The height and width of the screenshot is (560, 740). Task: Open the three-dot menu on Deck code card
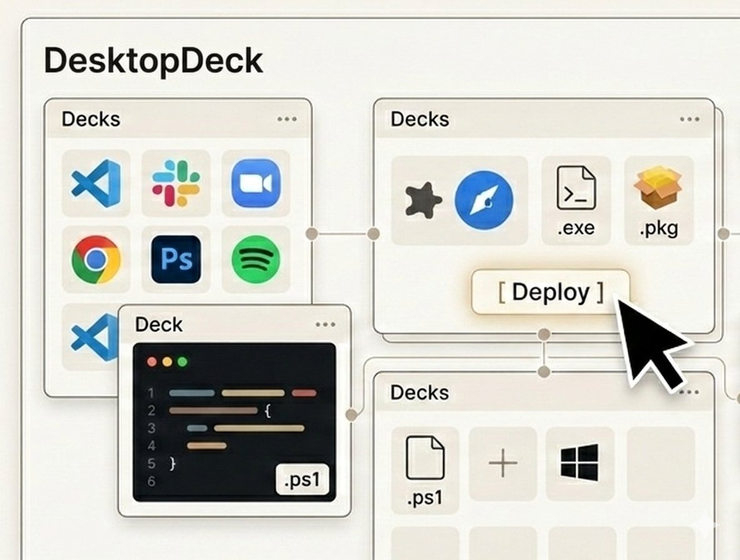[x=326, y=324]
